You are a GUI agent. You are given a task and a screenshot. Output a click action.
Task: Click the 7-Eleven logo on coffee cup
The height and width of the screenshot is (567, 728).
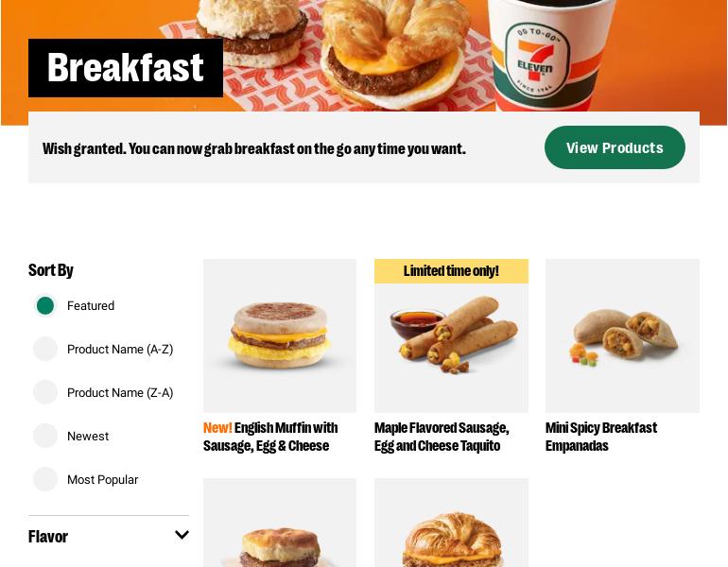point(536,60)
